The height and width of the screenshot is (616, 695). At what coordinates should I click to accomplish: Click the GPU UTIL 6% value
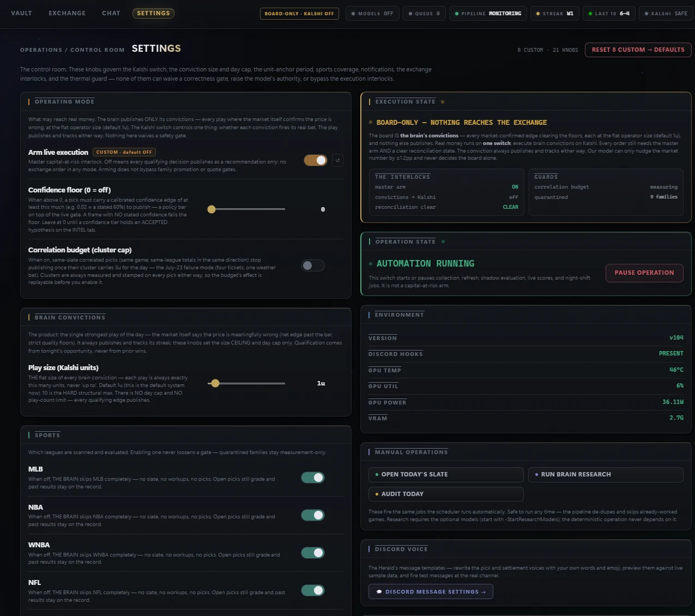[x=680, y=386]
